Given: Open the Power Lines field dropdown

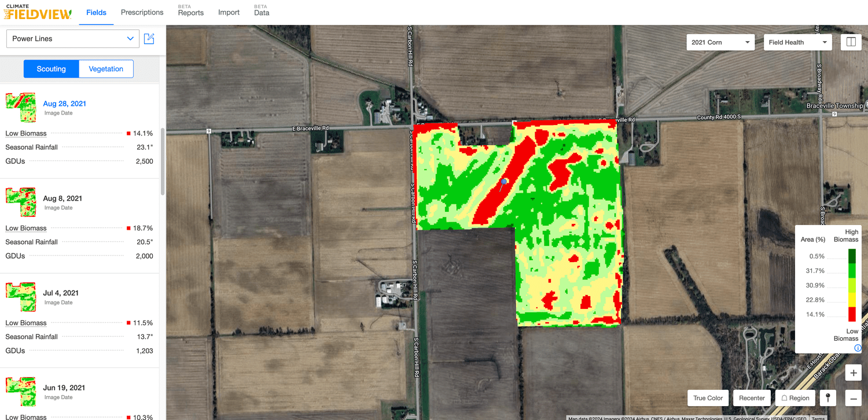Looking at the screenshot, I should pyautogui.click(x=73, y=39).
